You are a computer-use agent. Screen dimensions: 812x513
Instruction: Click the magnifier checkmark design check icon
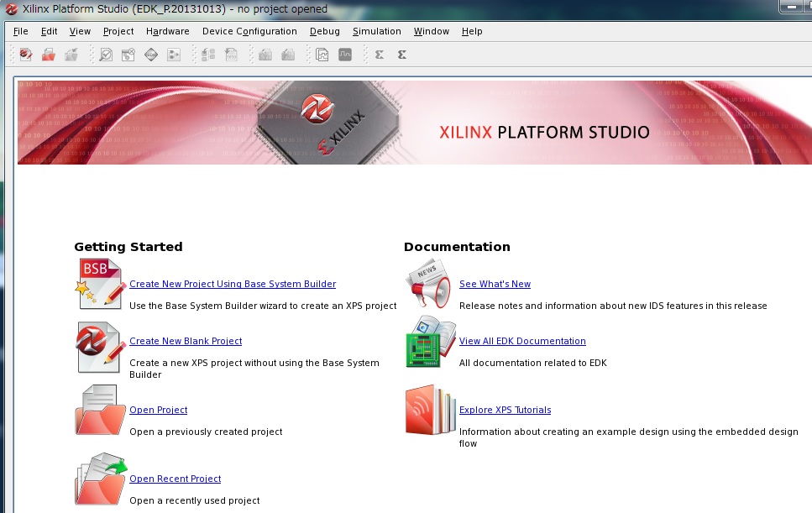(x=106, y=55)
